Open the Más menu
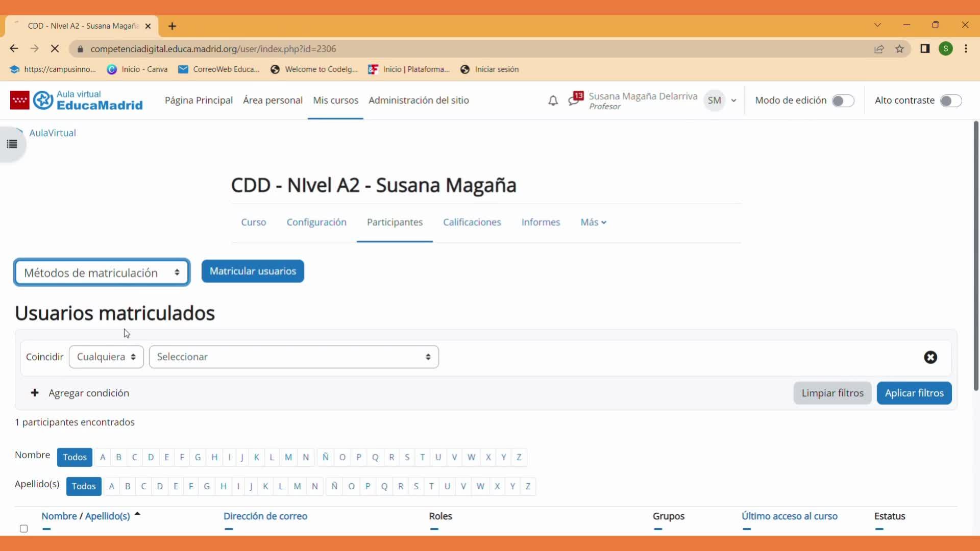980x551 pixels. pyautogui.click(x=593, y=222)
